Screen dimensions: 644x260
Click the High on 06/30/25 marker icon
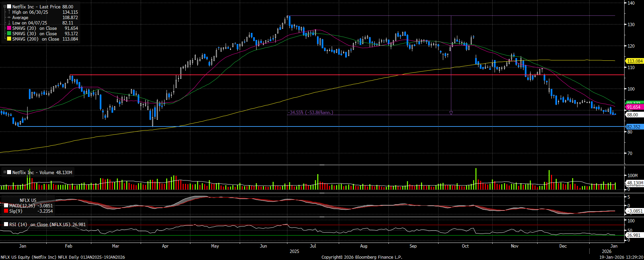point(9,12)
